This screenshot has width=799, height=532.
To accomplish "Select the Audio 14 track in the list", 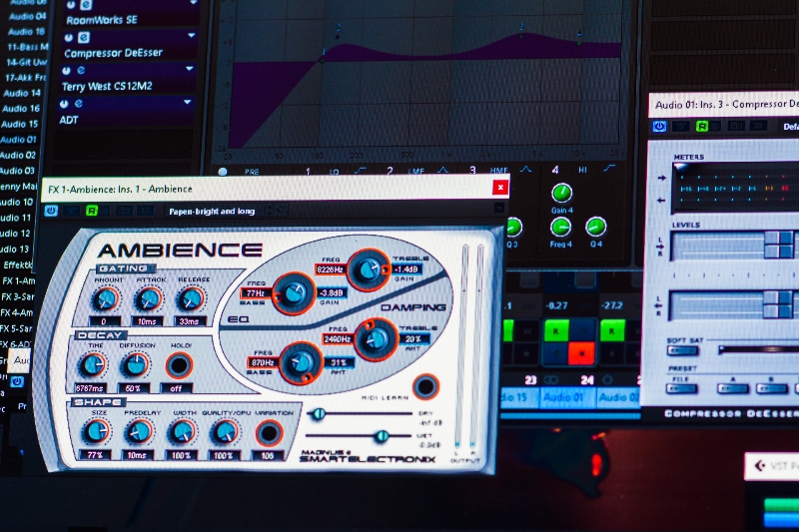I will (x=21, y=93).
